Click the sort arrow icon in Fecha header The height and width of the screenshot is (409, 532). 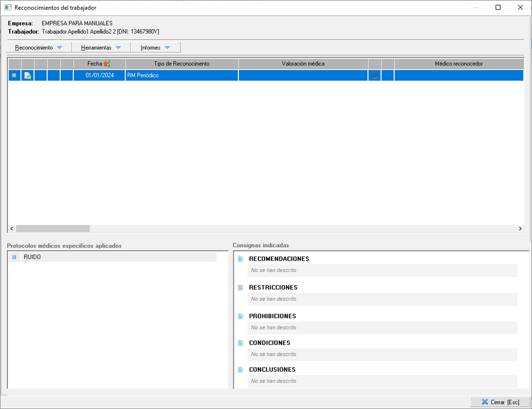(x=107, y=64)
